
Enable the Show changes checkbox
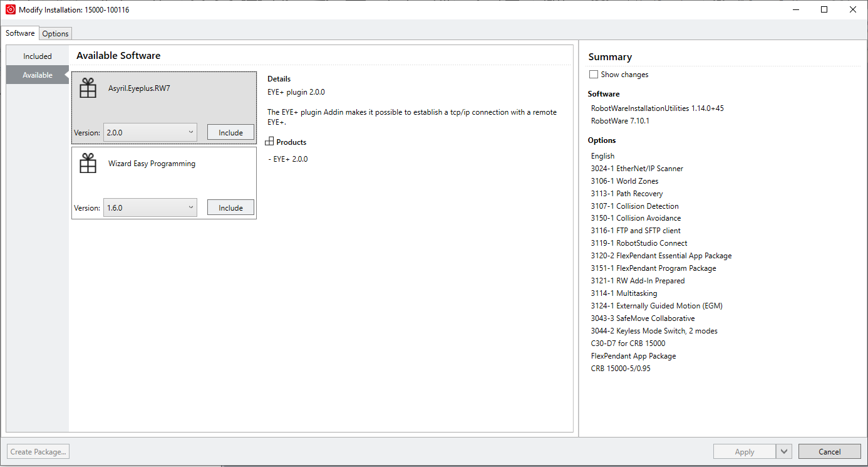click(x=594, y=75)
